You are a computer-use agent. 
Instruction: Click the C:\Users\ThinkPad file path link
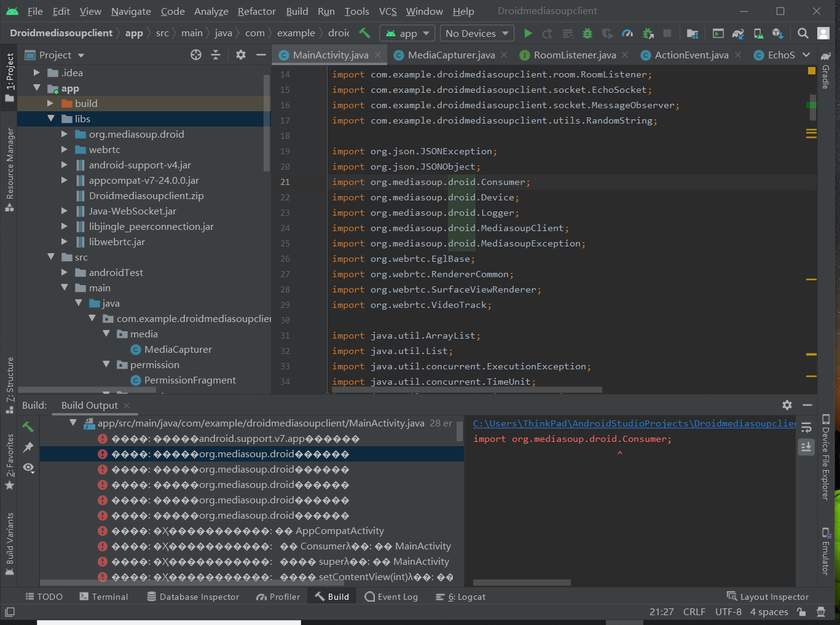pos(634,423)
